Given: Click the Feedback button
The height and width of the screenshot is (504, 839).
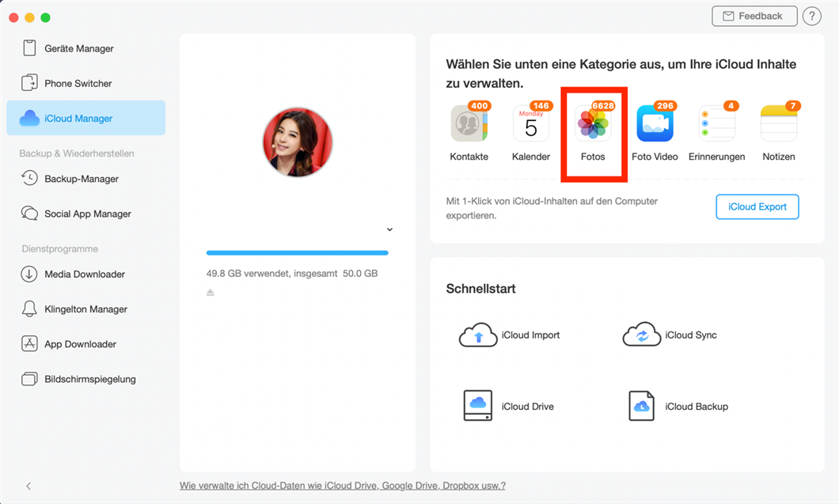Looking at the screenshot, I should pyautogui.click(x=754, y=16).
